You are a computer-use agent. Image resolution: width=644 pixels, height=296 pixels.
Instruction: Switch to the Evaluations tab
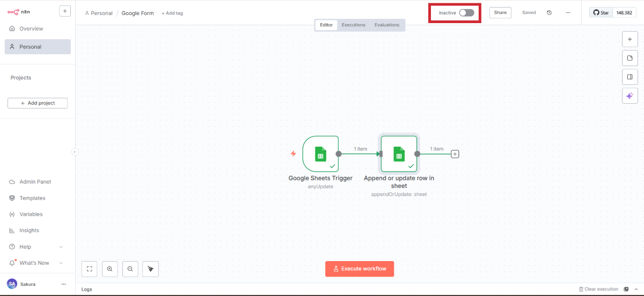click(387, 25)
